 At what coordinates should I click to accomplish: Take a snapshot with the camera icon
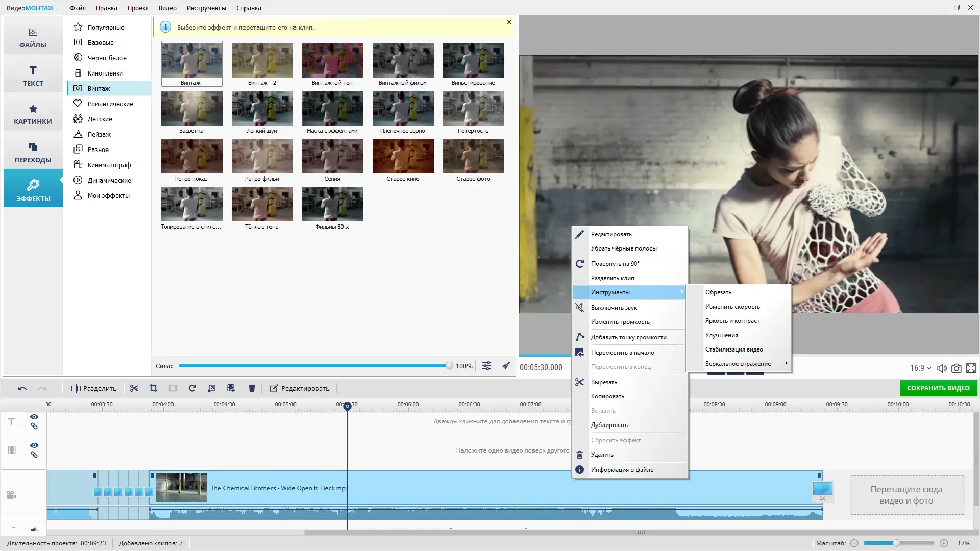[x=957, y=368]
